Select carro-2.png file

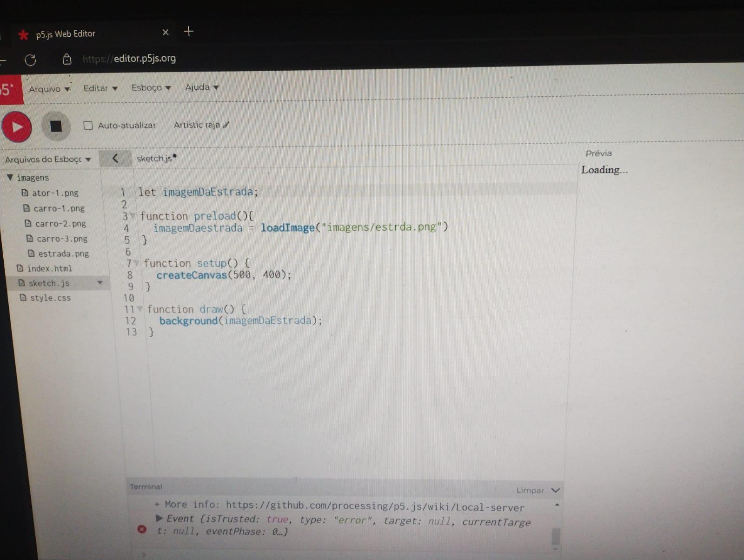55,223
